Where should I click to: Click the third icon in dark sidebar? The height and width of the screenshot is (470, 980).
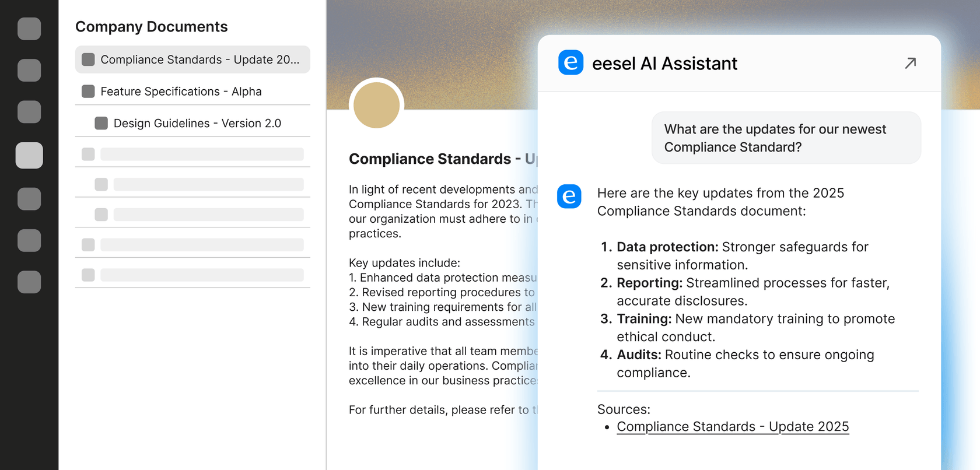click(29, 112)
